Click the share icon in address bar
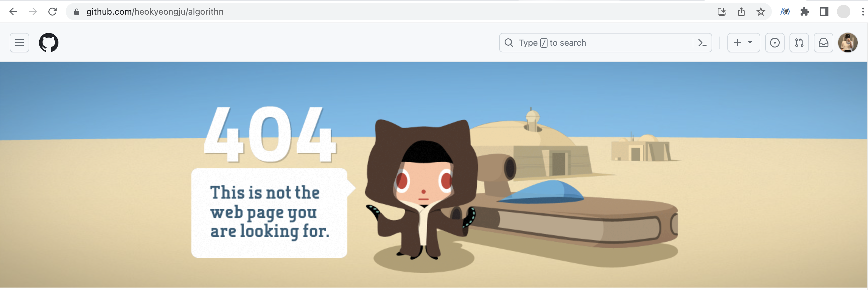The image size is (868, 290). [741, 12]
